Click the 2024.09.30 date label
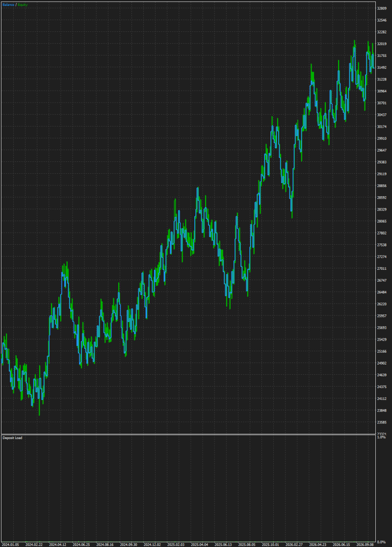The height and width of the screenshot is (547, 392). pyautogui.click(x=129, y=545)
